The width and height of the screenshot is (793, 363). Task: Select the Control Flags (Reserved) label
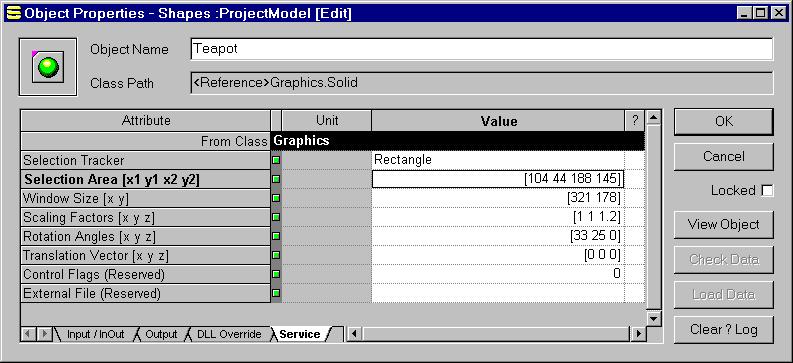146,274
